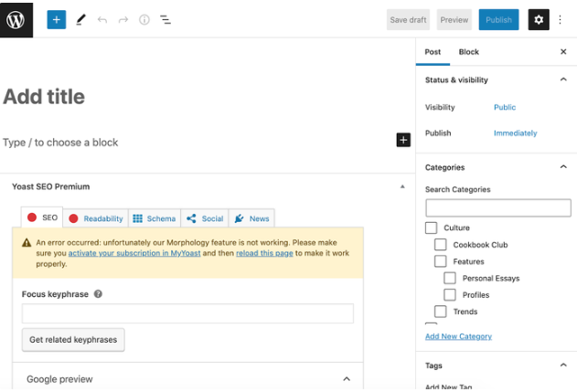
Task: Change publish time from Immediately
Action: [515, 133]
